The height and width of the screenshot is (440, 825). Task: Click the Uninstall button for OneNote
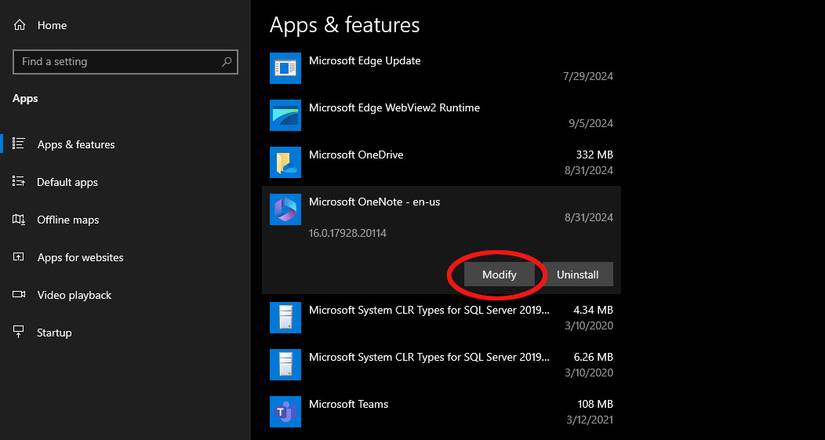(x=578, y=274)
